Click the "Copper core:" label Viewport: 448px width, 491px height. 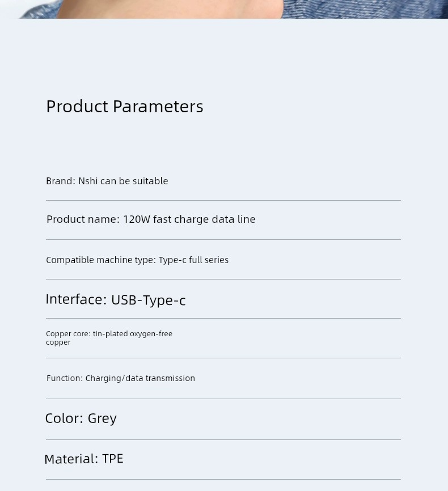(68, 333)
